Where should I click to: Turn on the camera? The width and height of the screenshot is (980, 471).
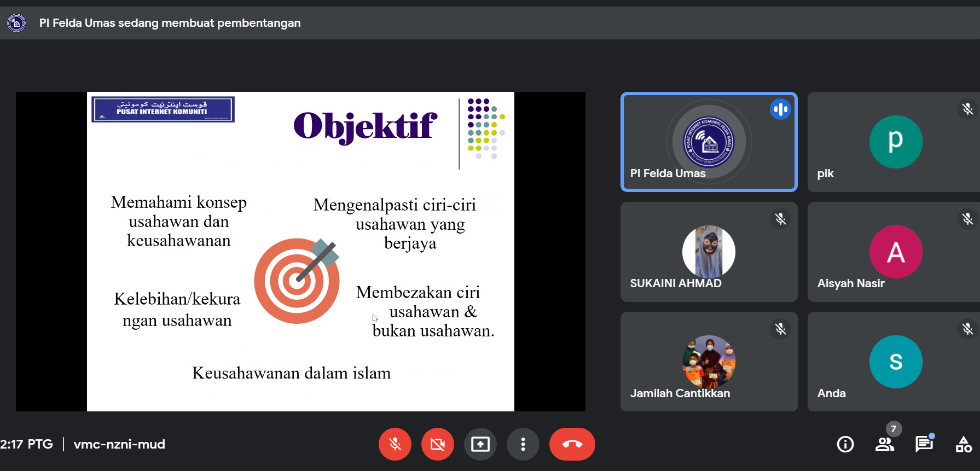437,444
